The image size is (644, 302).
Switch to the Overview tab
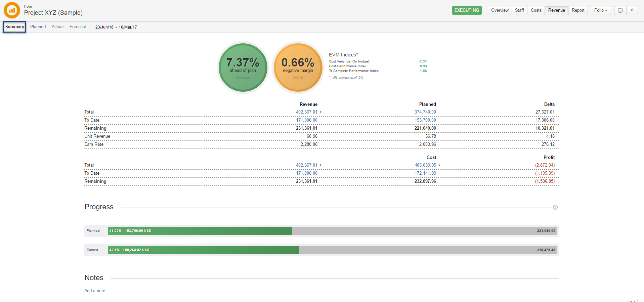[500, 10]
